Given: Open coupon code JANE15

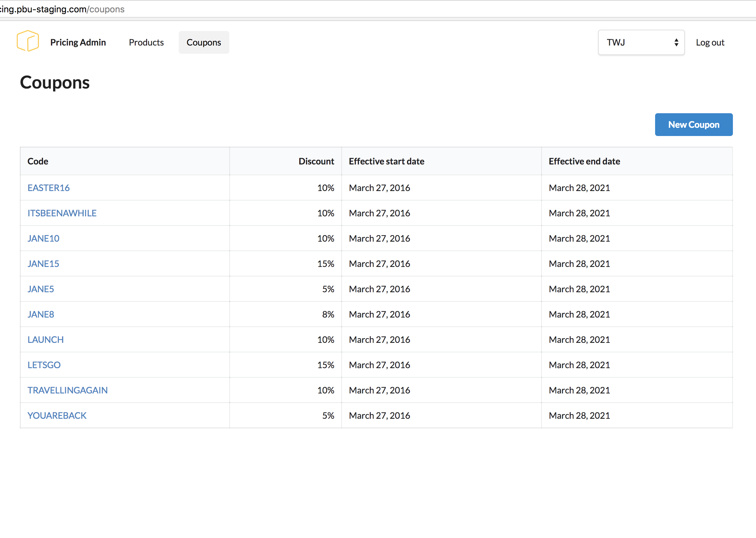Looking at the screenshot, I should [x=43, y=264].
